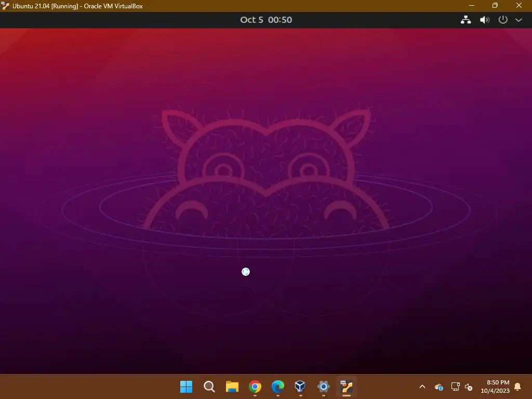Screen dimensions: 532x399
Task: Show hidden system tray icons
Action: [422, 387]
